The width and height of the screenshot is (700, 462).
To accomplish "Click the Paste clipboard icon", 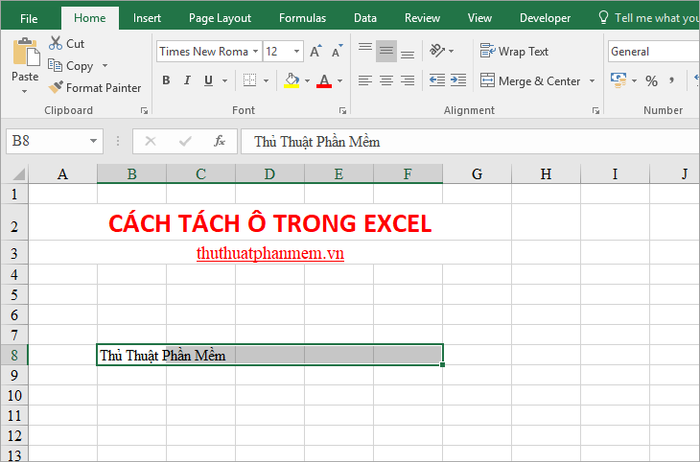I will click(x=26, y=53).
